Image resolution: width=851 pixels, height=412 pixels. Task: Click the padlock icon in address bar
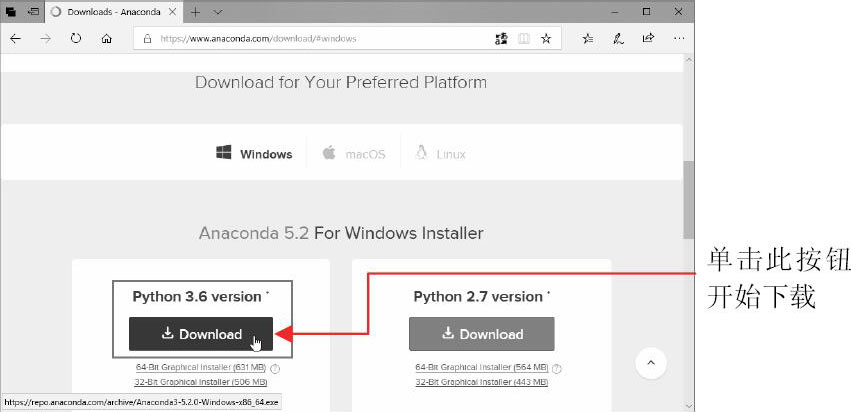[x=146, y=39]
